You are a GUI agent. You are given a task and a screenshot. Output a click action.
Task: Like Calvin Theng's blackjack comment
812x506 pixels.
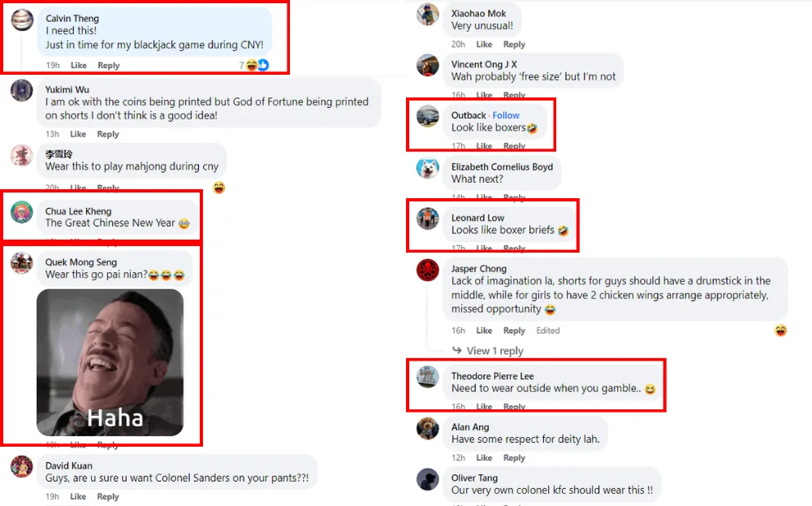pyautogui.click(x=79, y=65)
